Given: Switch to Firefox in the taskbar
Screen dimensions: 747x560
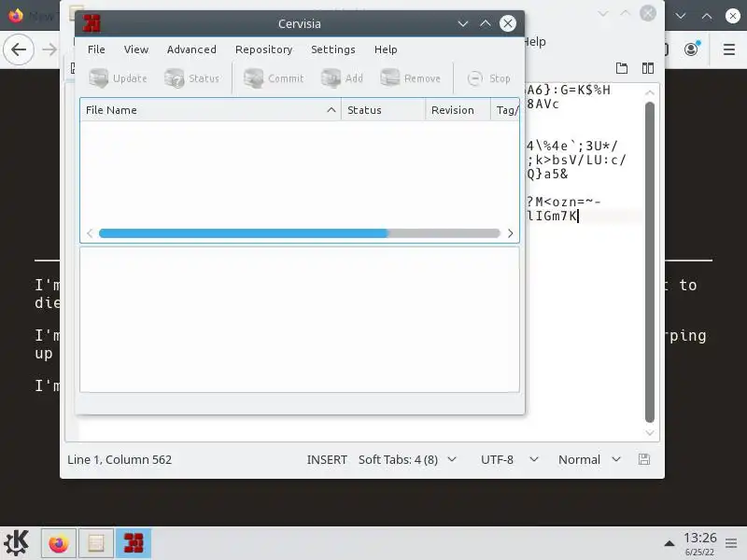Looking at the screenshot, I should click(59, 543).
